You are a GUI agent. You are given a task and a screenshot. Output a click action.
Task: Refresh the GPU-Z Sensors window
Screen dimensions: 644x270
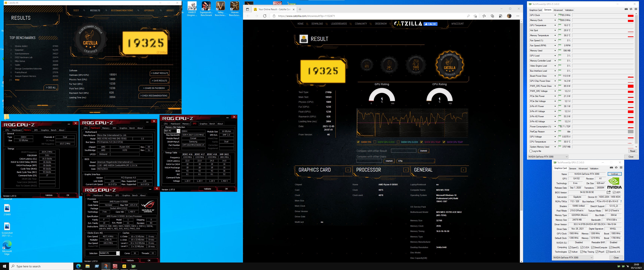coord(631,9)
